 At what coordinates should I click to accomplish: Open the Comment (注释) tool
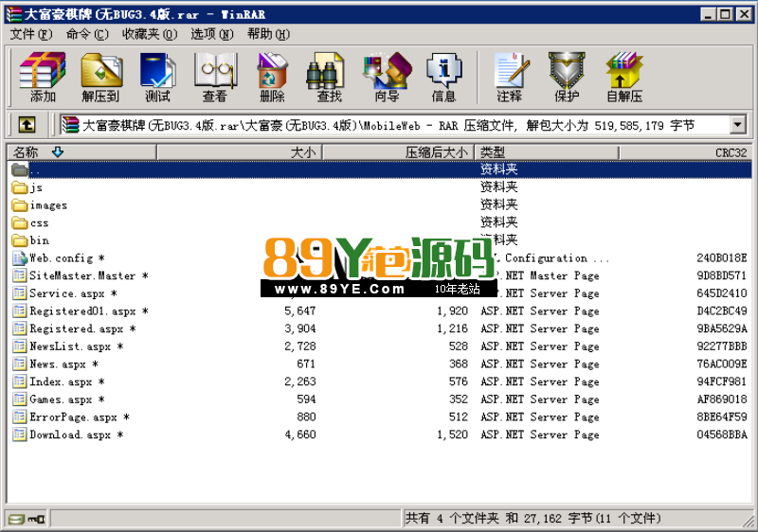(x=510, y=77)
